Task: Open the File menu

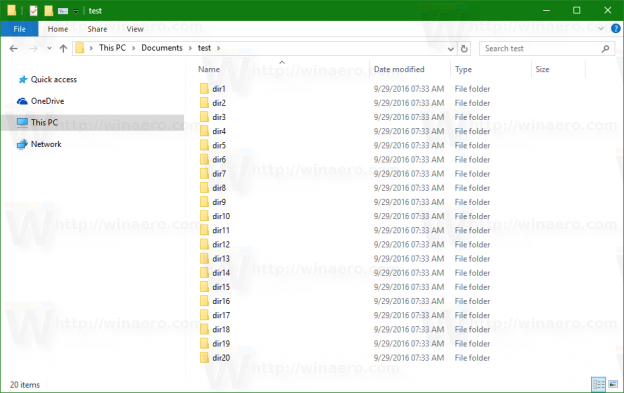Action: click(x=20, y=29)
